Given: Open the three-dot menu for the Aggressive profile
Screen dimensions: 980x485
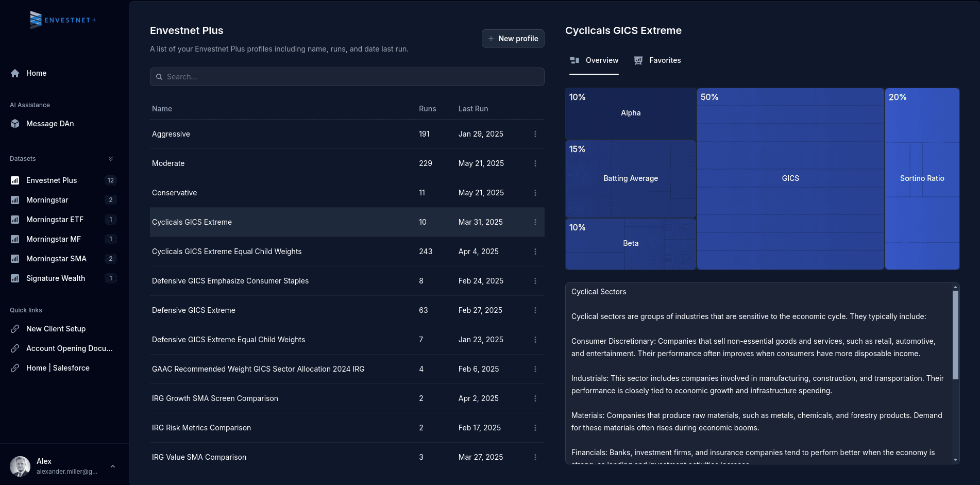Looking at the screenshot, I should point(535,134).
